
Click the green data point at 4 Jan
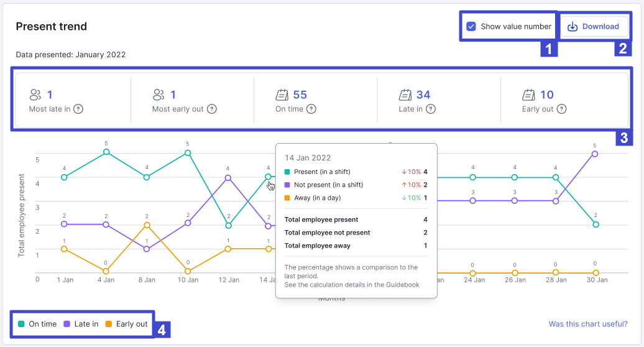tap(106, 152)
